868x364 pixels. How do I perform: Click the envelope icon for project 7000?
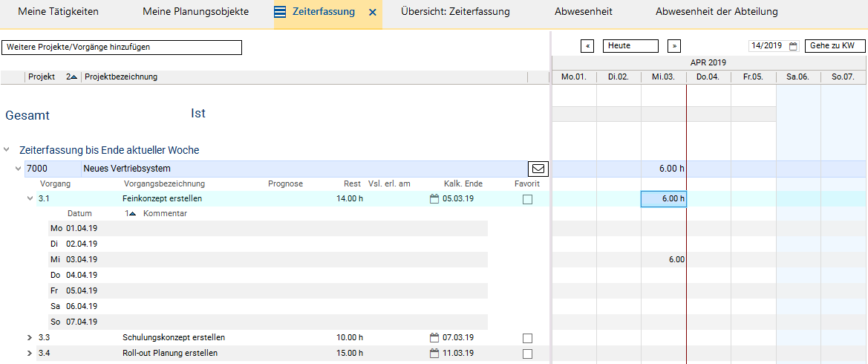click(539, 169)
